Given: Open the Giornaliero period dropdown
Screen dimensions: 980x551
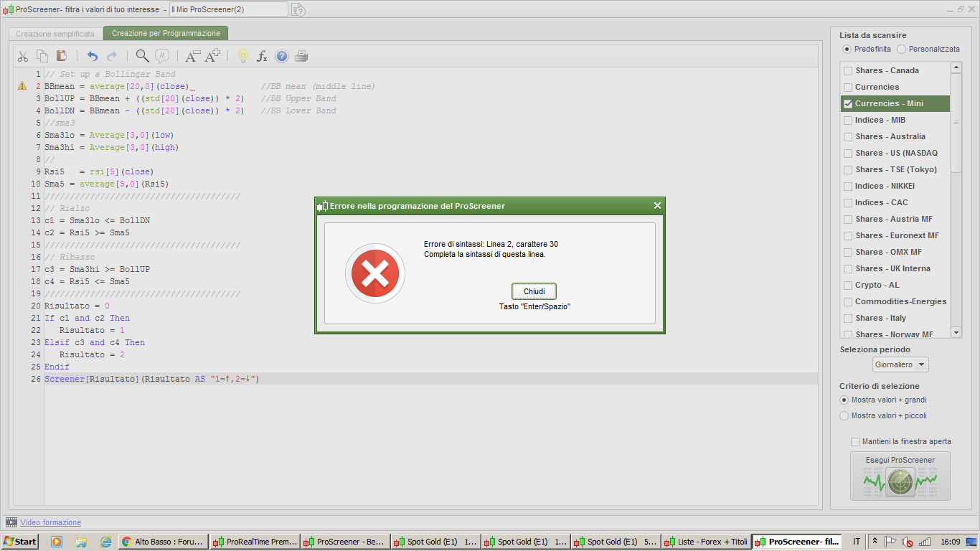Looking at the screenshot, I should pyautogui.click(x=900, y=364).
